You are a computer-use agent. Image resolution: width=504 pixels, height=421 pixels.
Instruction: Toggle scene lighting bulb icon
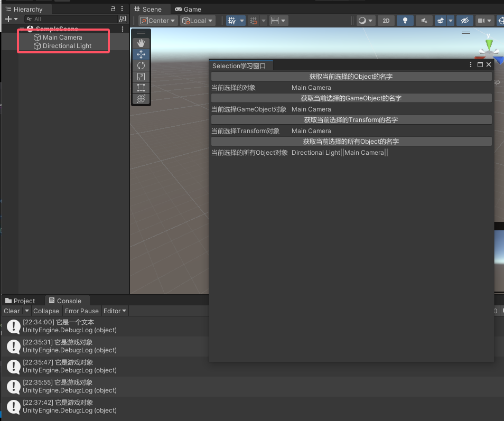tap(405, 21)
